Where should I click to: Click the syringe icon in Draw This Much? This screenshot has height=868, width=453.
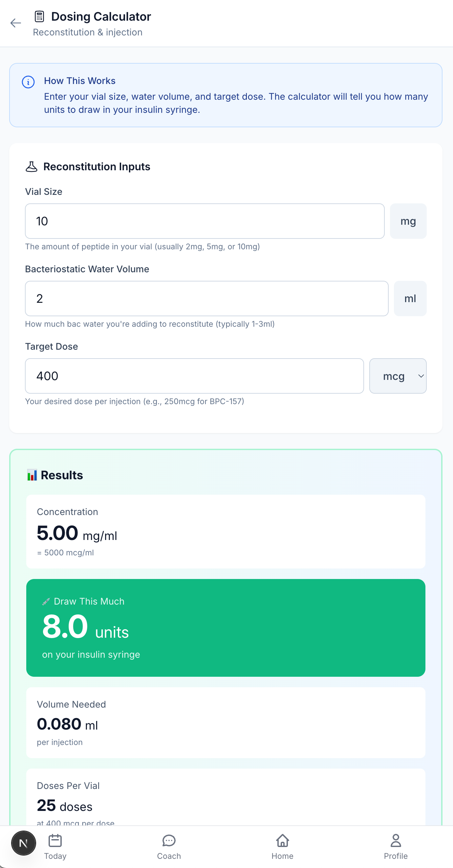click(x=47, y=601)
